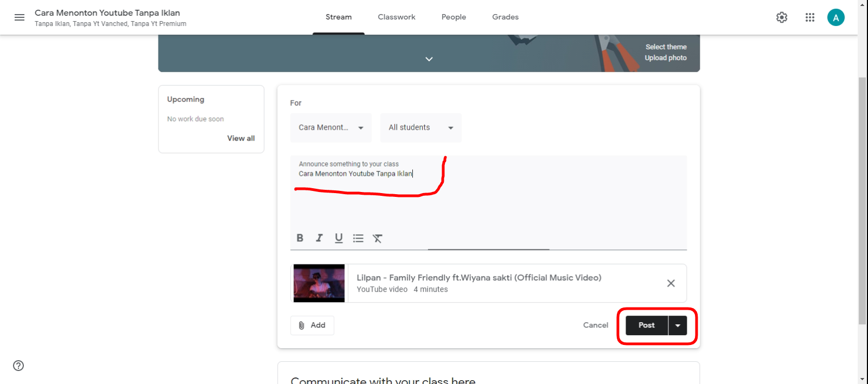The image size is (868, 384).
Task: Open the main hamburger menu
Action: click(20, 17)
